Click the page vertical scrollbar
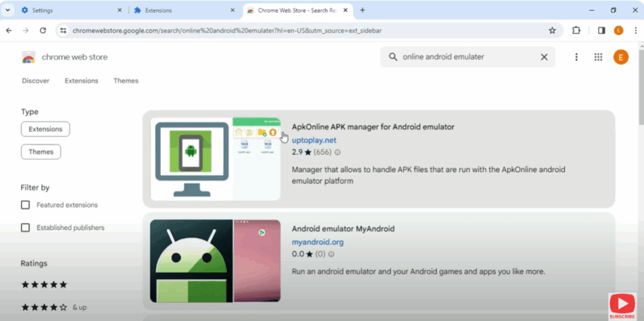 (x=641, y=87)
